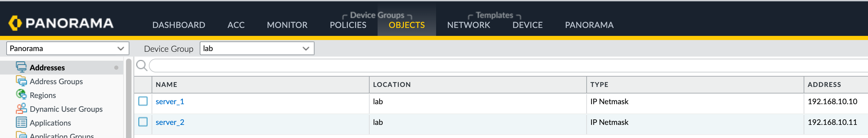Click into the address search field
Screen dimensions: 868x138
(508, 66)
